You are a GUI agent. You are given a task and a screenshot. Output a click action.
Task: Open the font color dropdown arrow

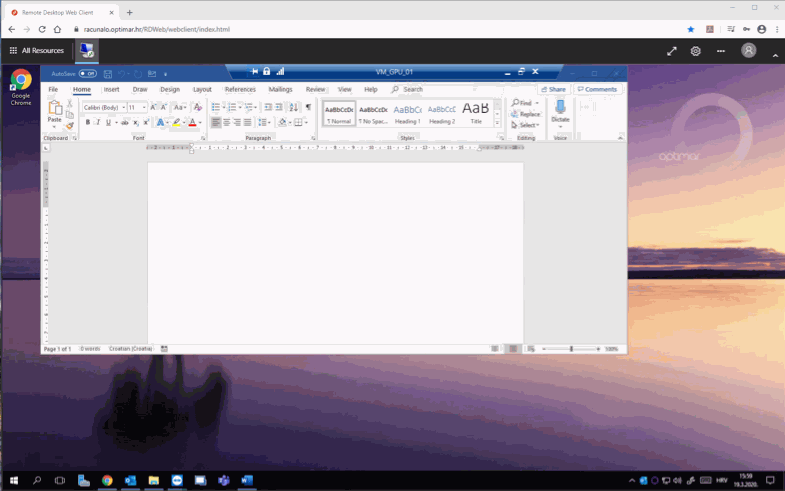200,123
